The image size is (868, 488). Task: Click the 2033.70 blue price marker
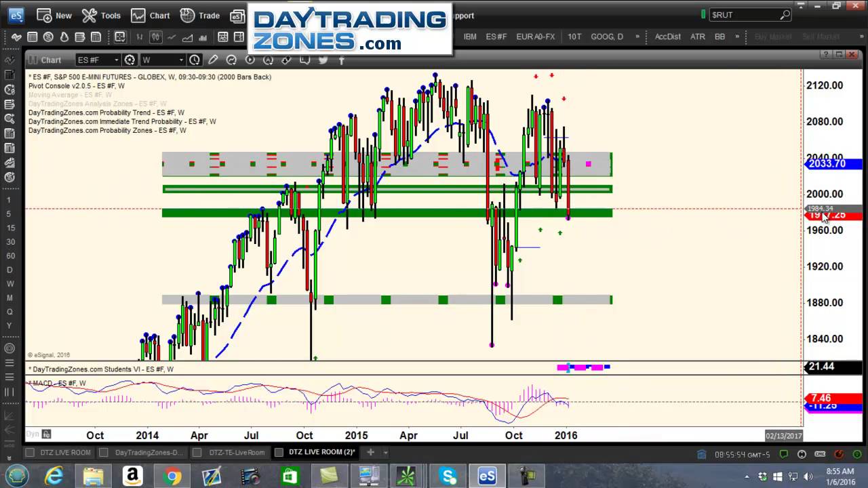tap(833, 163)
